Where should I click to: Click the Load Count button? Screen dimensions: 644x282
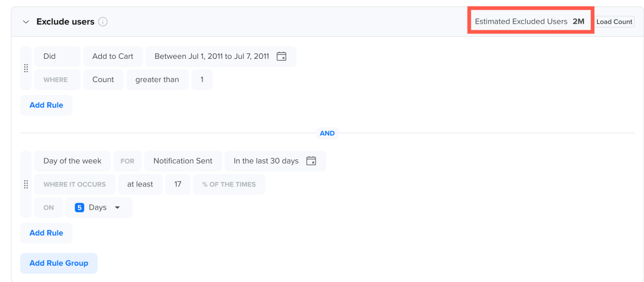tap(614, 22)
